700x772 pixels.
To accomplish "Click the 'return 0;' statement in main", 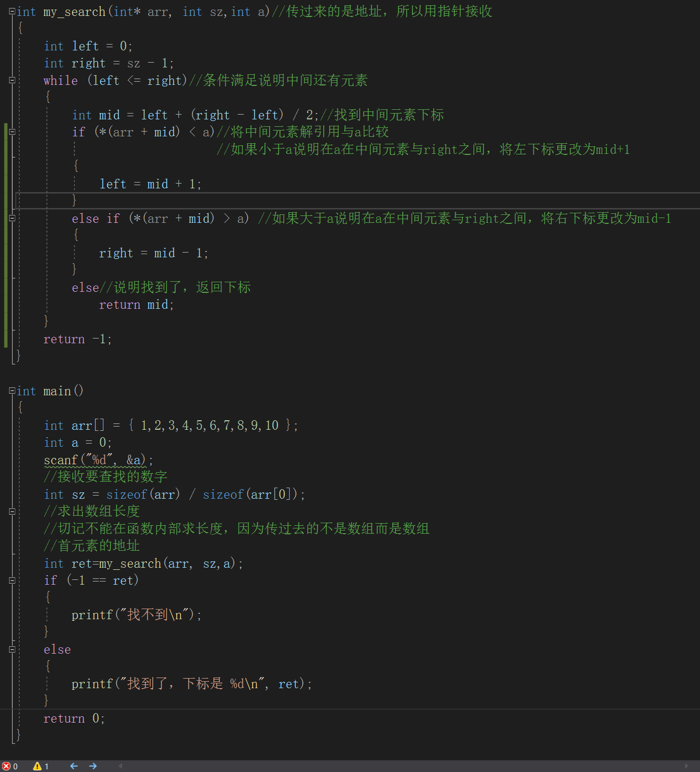I will 74,718.
